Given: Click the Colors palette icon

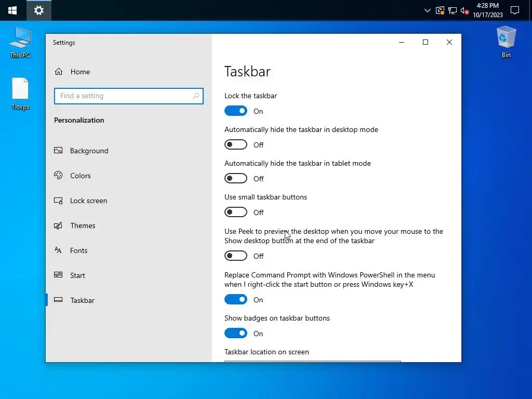Looking at the screenshot, I should (x=58, y=175).
